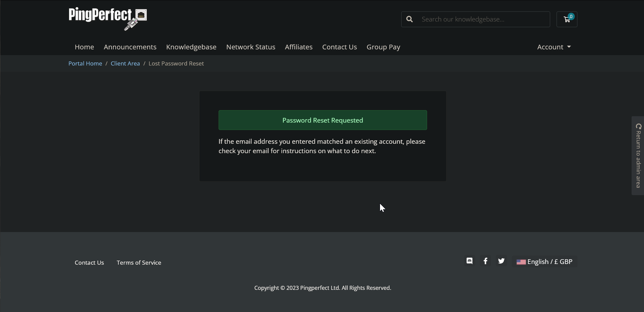Viewport: 644px width, 312px height.
Task: Open the English / £ GBP language selector
Action: (544, 262)
